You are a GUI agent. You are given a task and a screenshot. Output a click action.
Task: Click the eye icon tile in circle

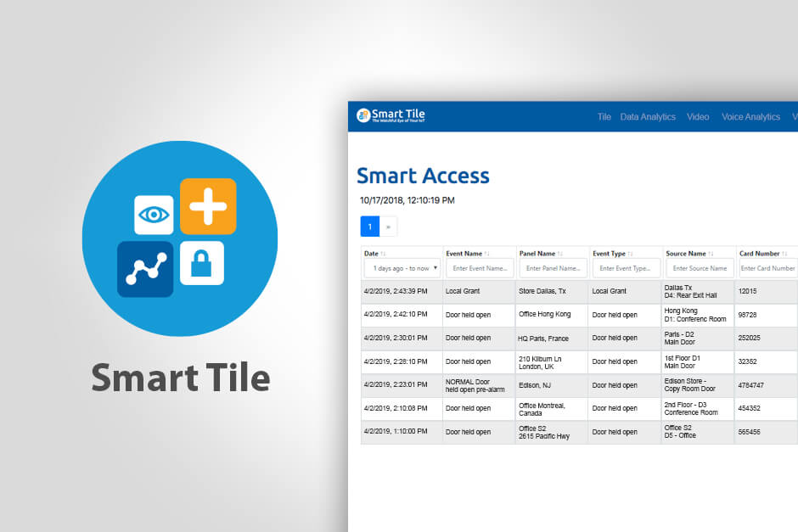click(154, 215)
